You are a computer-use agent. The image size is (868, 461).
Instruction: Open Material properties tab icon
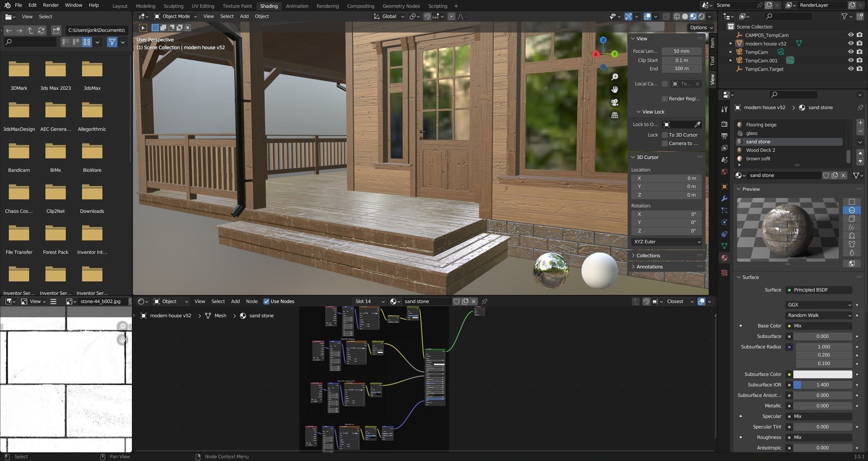click(x=724, y=258)
